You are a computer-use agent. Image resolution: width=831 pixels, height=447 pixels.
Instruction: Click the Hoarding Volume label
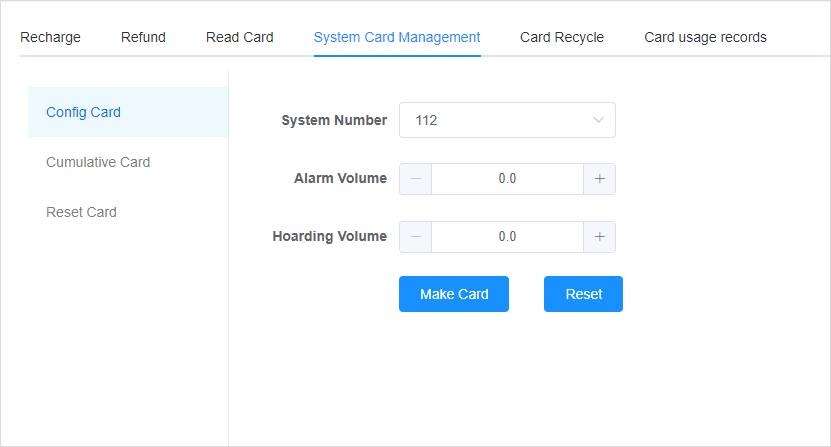click(330, 236)
